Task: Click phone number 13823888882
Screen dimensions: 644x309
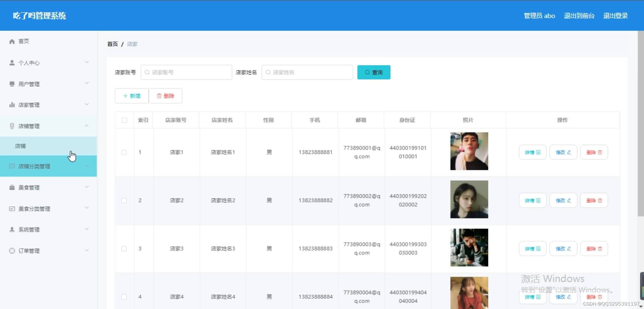Action: [315, 200]
